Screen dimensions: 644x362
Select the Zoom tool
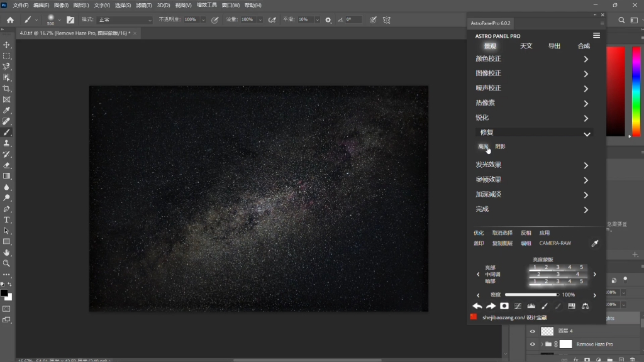tap(6, 263)
